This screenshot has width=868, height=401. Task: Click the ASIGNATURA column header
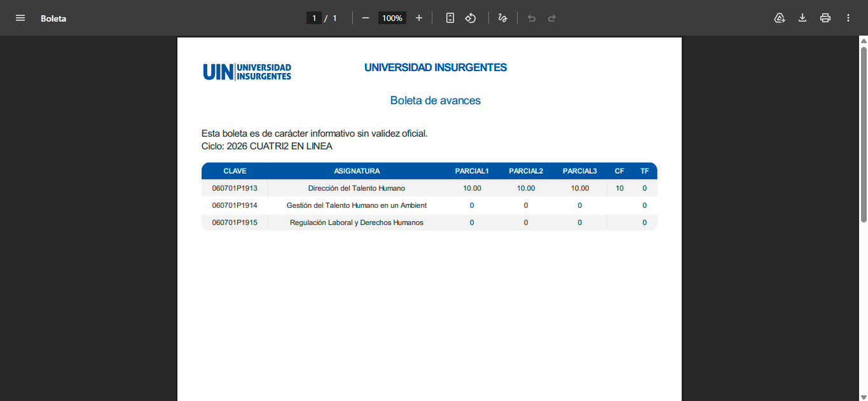coord(357,171)
